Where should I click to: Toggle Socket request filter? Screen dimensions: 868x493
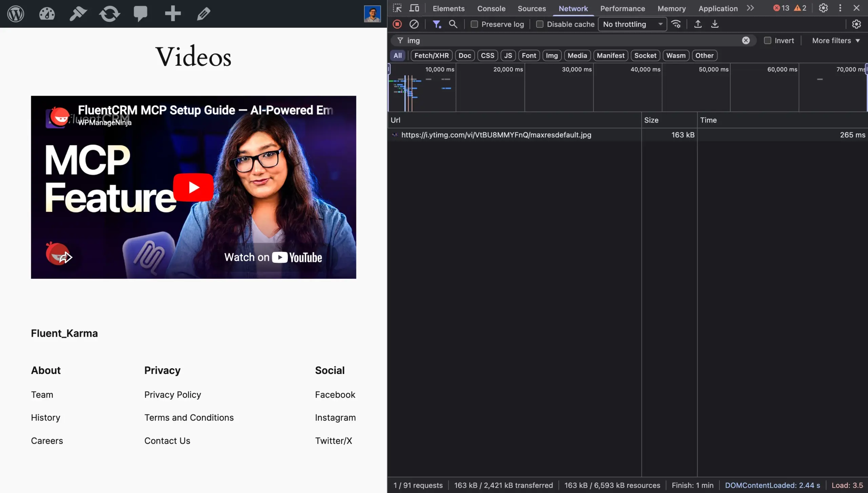tap(645, 56)
